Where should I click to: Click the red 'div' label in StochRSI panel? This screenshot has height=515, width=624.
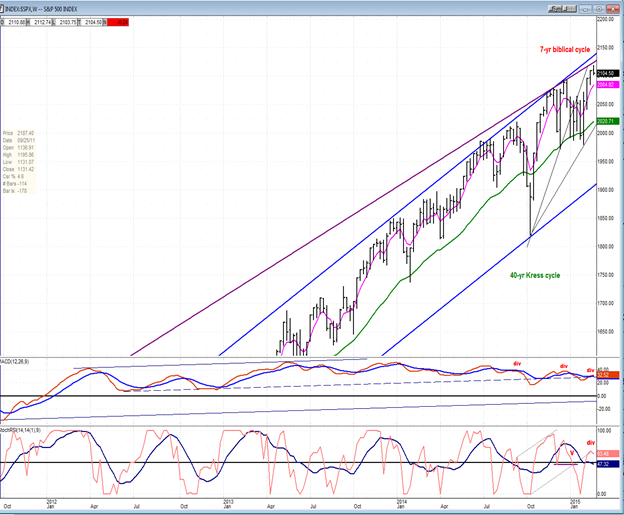coord(589,442)
